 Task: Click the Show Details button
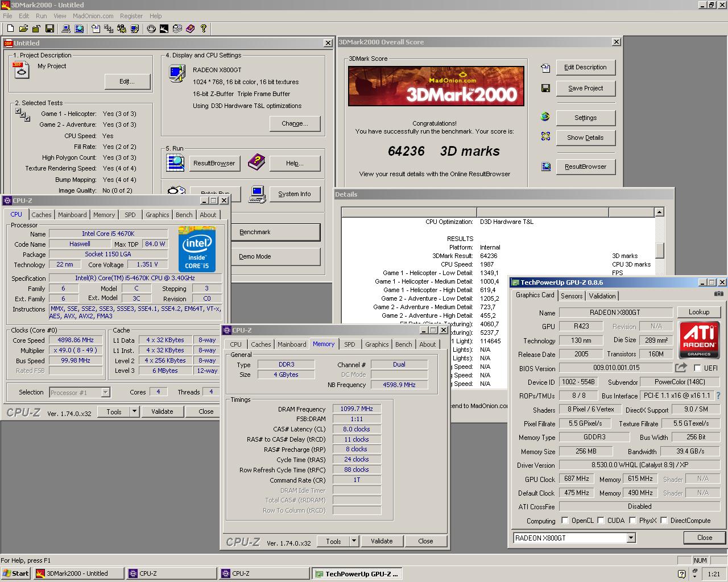[585, 138]
